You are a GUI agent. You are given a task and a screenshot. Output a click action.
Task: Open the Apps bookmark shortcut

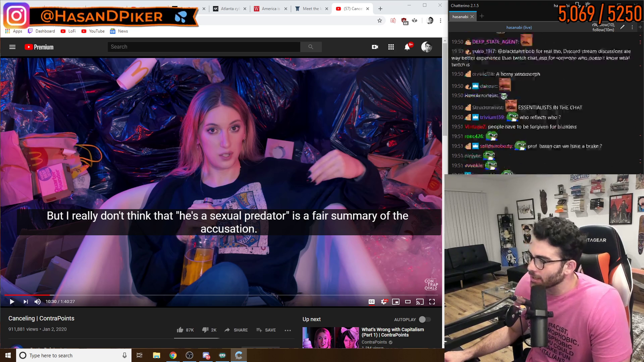pos(14,31)
